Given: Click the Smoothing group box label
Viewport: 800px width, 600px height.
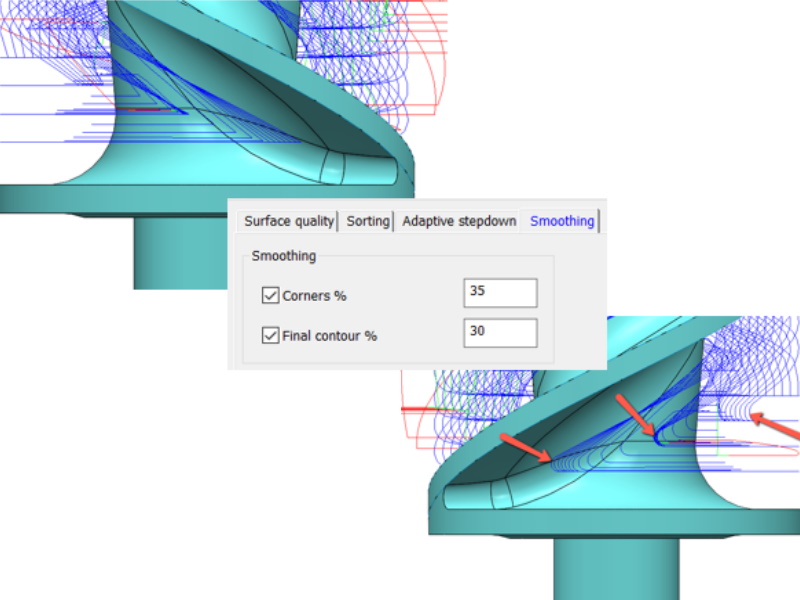Looking at the screenshot, I should (x=282, y=256).
